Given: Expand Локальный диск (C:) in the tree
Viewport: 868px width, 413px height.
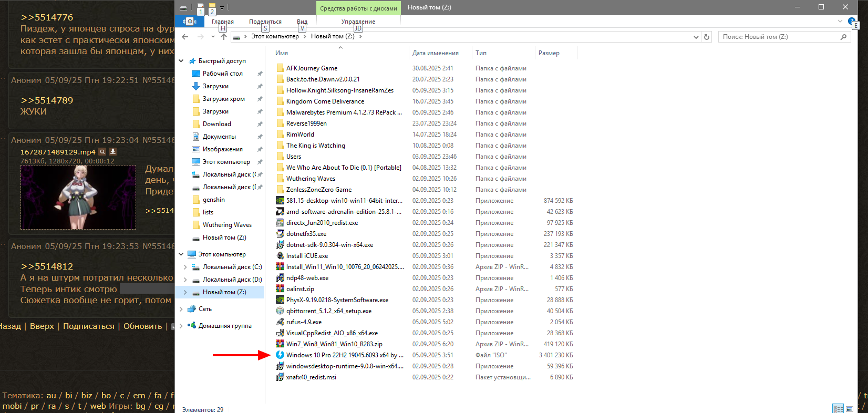Looking at the screenshot, I should tap(185, 267).
